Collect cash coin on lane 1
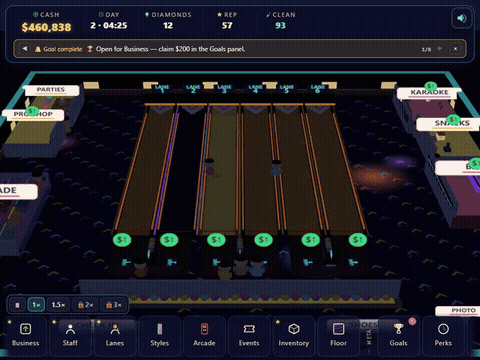Image resolution: width=480 pixels, height=360 pixels. pyautogui.click(x=122, y=240)
